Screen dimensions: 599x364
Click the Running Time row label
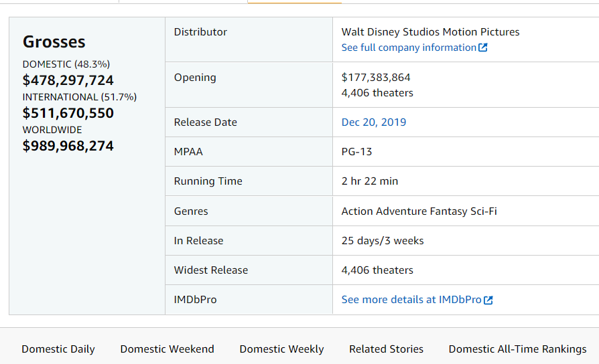[x=208, y=181]
